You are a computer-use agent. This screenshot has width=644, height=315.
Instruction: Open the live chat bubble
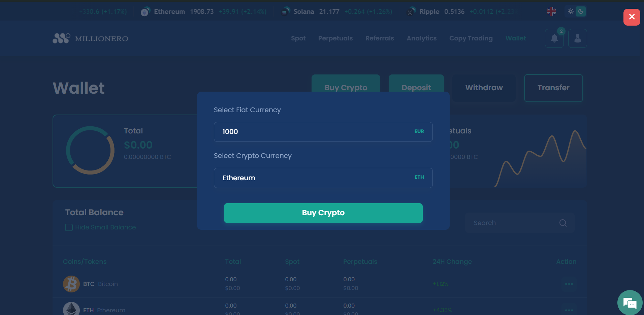630,303
